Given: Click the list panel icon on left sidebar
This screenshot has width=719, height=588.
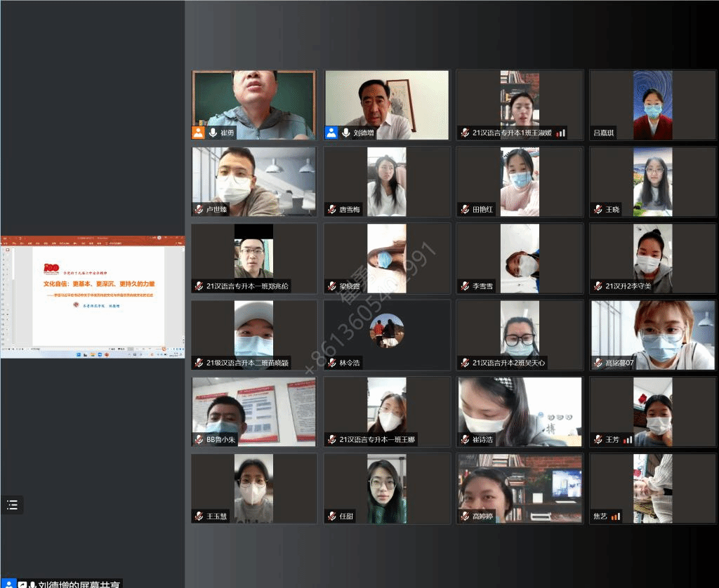Looking at the screenshot, I should [12, 505].
